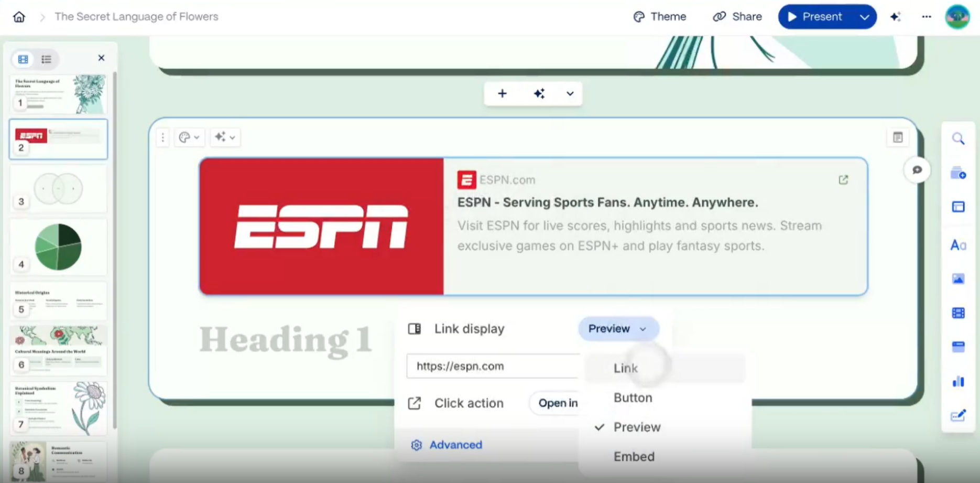Screen dimensions: 980x483
Task: Switch to grid thumbnail view
Action: coord(23,59)
